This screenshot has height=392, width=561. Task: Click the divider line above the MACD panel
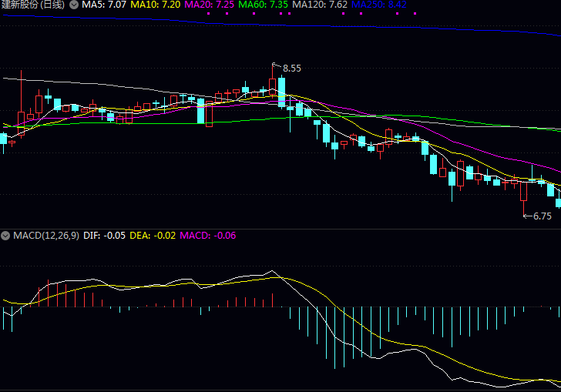[x=280, y=228]
